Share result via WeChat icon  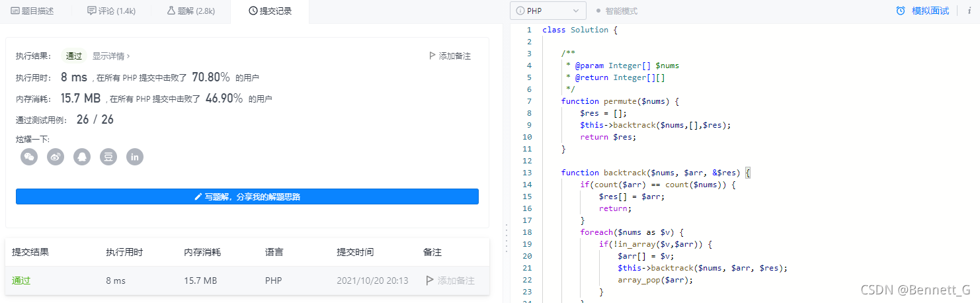click(x=29, y=157)
